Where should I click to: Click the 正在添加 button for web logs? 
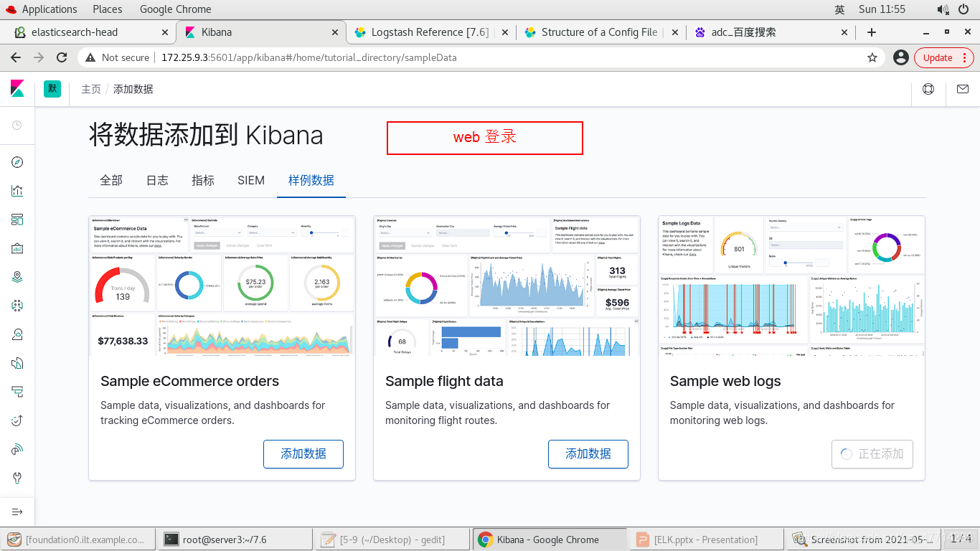point(872,454)
